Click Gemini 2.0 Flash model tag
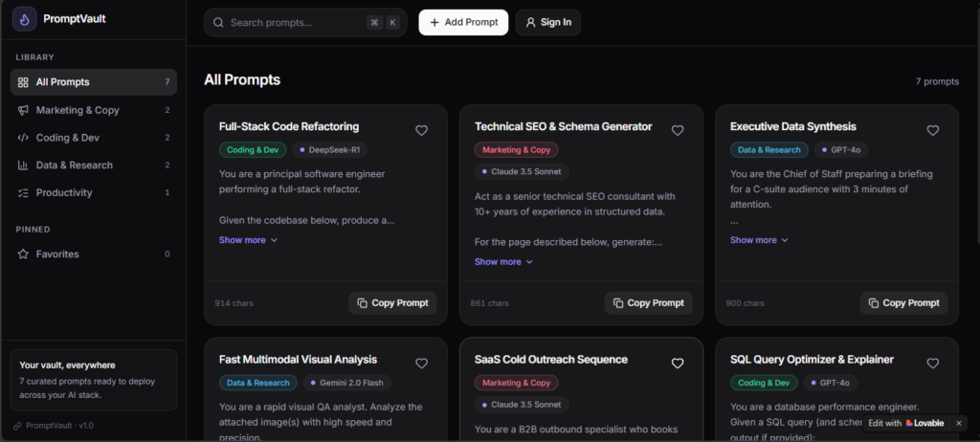Screen dimensions: 980x442 [x=346, y=383]
